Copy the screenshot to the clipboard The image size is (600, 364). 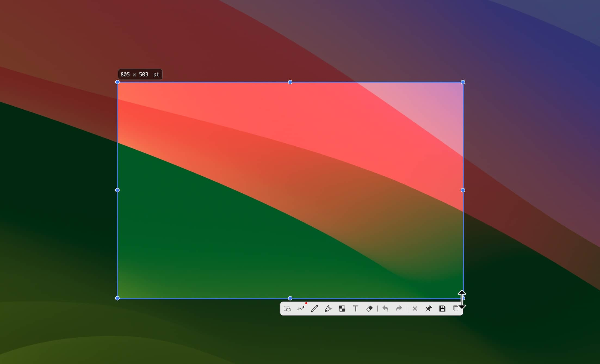tap(456, 309)
